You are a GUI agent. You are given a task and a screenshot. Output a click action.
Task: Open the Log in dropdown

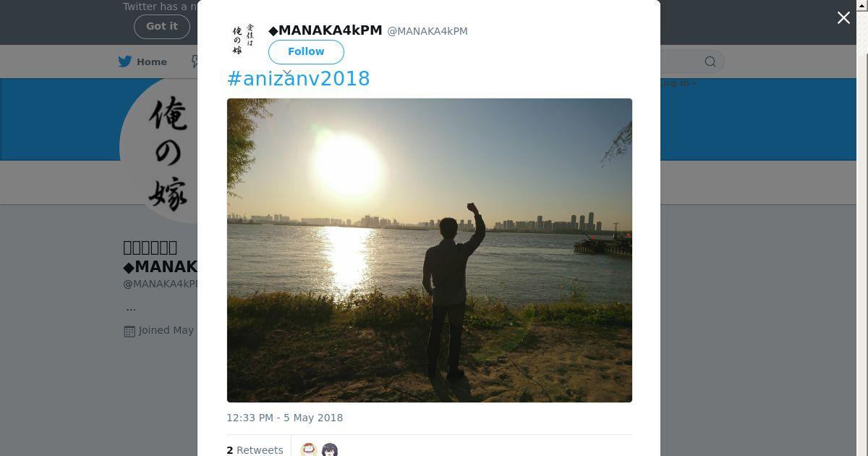click(x=678, y=83)
